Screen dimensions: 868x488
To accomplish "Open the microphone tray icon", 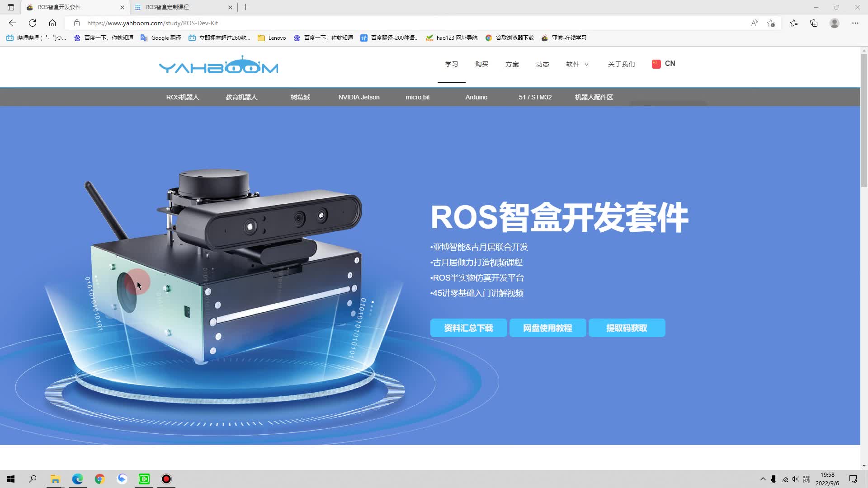I will pyautogui.click(x=774, y=479).
